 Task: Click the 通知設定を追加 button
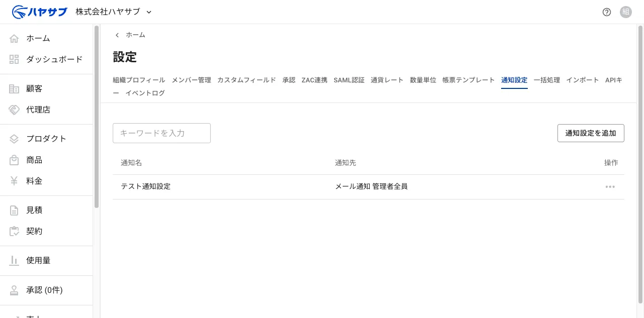[x=591, y=133]
